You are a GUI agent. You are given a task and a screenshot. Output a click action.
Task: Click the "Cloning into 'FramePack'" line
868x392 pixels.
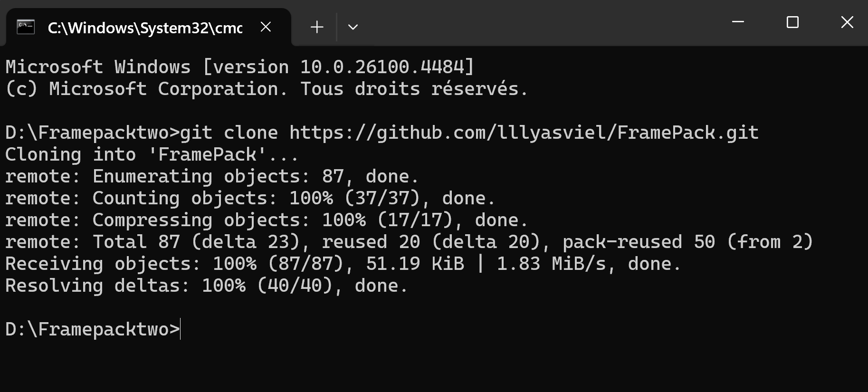pyautogui.click(x=152, y=154)
